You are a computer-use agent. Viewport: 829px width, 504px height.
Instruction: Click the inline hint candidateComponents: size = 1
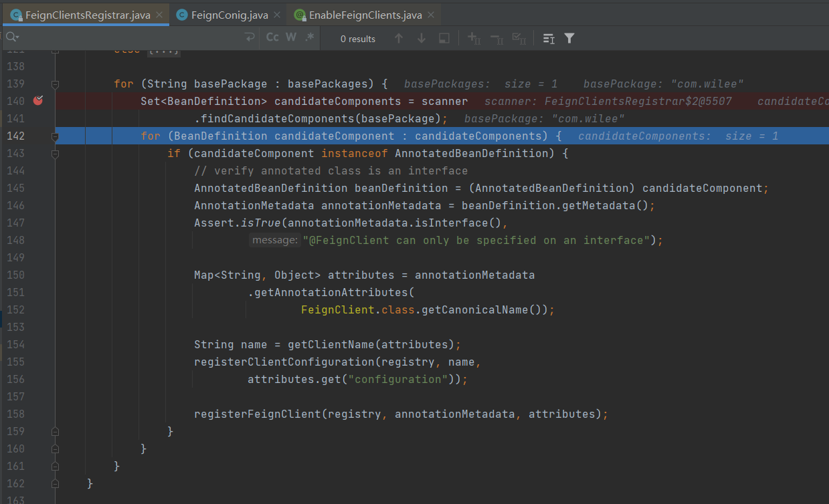(678, 136)
